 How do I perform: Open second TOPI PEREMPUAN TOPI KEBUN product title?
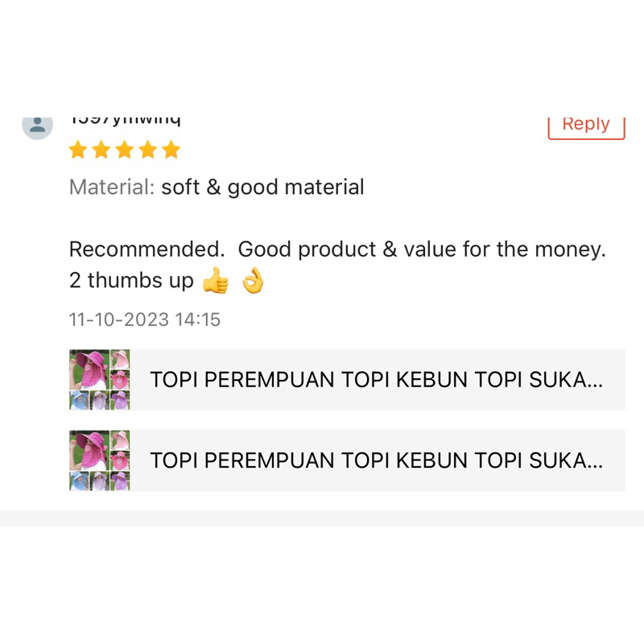(x=377, y=460)
